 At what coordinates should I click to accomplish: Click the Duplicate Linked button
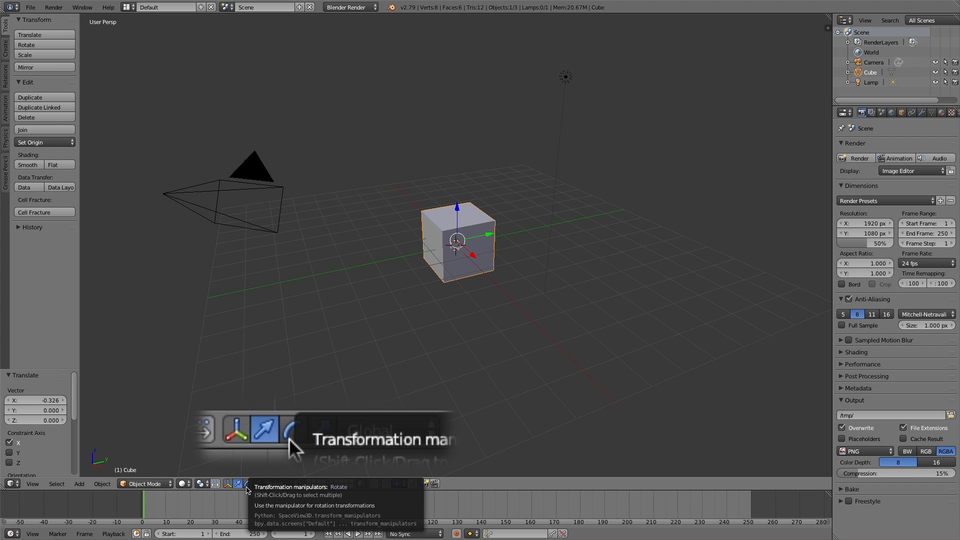45,107
